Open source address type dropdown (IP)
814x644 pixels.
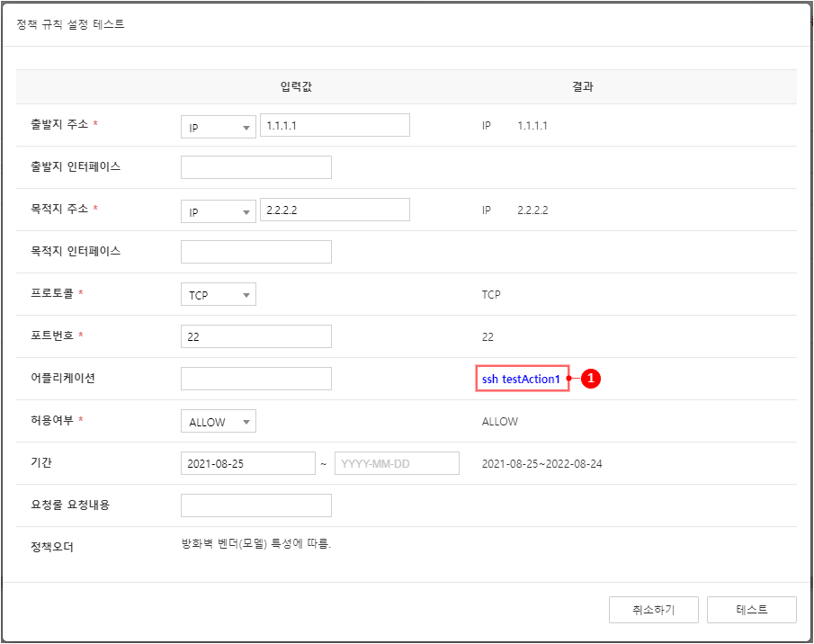pyautogui.click(x=218, y=127)
